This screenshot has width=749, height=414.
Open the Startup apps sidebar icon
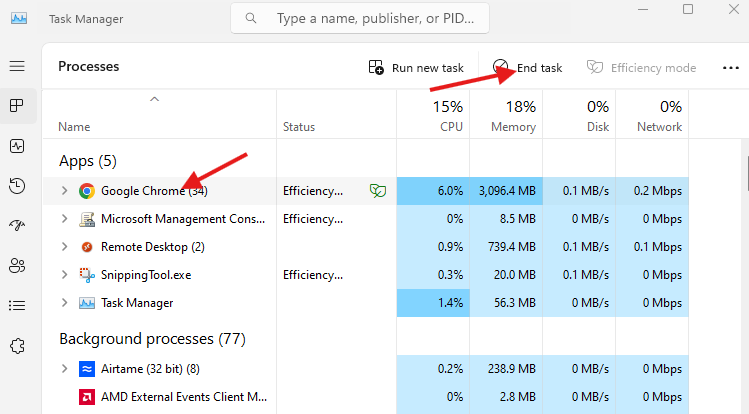(x=17, y=225)
